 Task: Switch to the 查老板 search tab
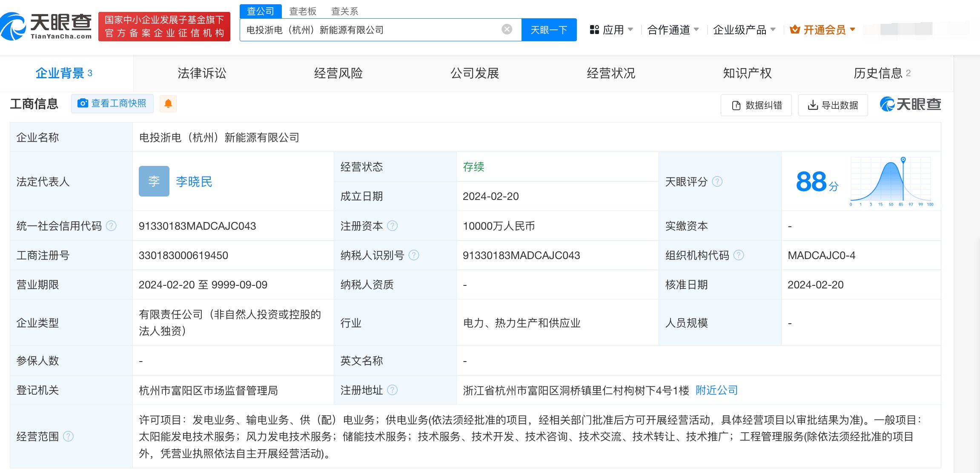click(x=303, y=11)
